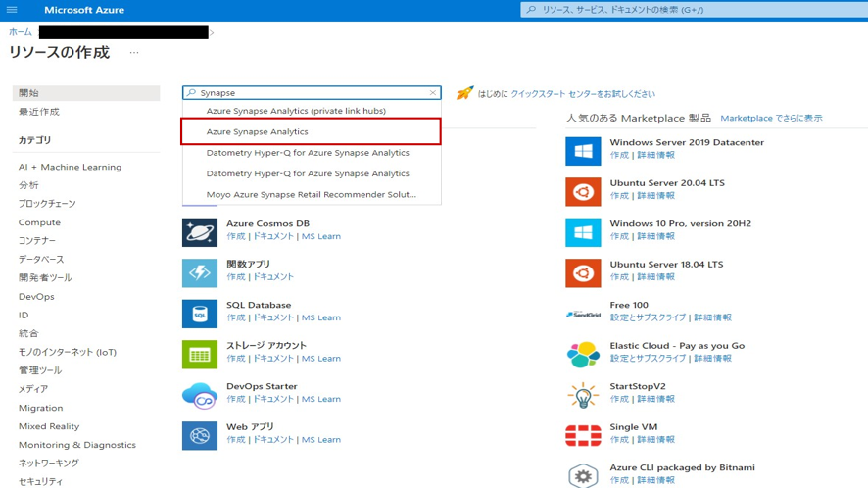Select Moyo Azure Synapse Retail Recommender suggestion
Viewport: 868px width, 488px height.
[x=312, y=194]
